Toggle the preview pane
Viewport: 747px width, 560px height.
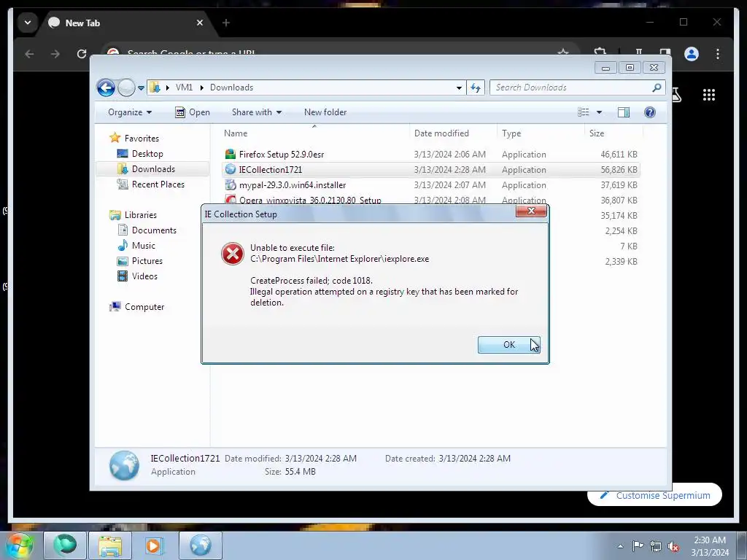[623, 112]
